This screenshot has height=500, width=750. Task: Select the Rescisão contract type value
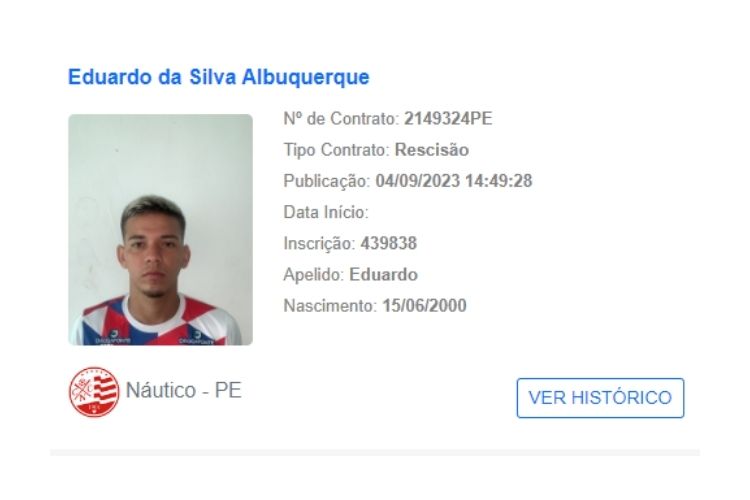coord(431,150)
